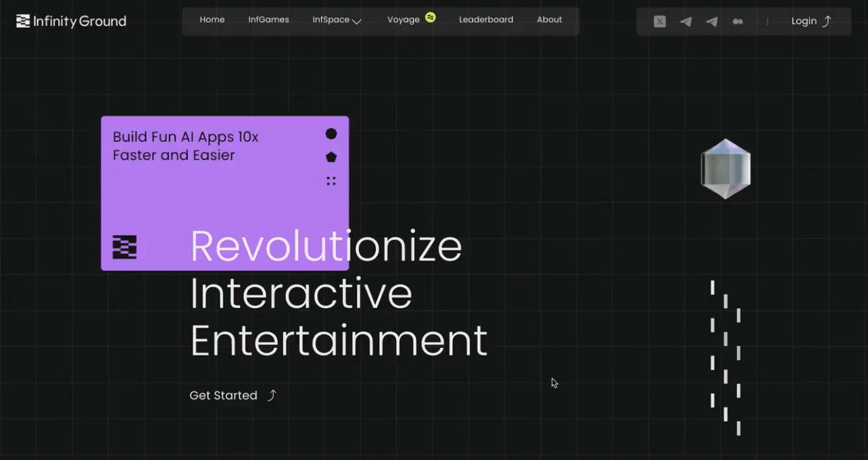Click the 'Revolutionize' headline word
Viewport: 868px width, 460px height.
326,246
